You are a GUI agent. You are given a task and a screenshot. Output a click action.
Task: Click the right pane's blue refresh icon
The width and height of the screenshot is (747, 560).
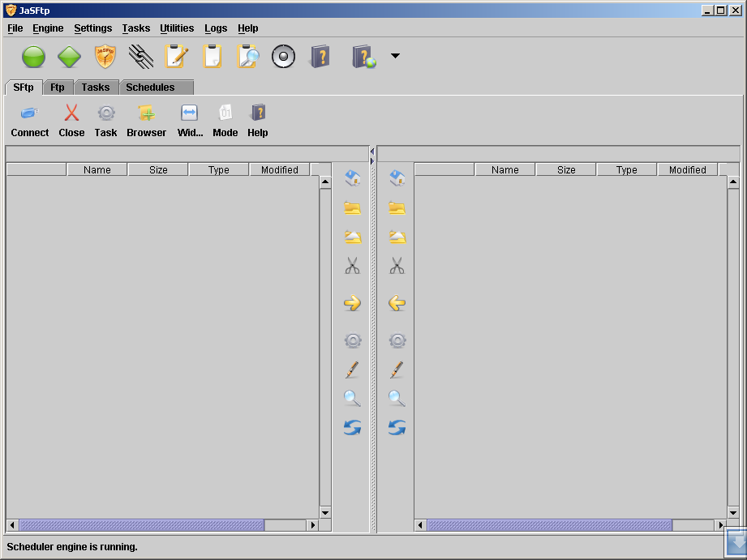397,428
